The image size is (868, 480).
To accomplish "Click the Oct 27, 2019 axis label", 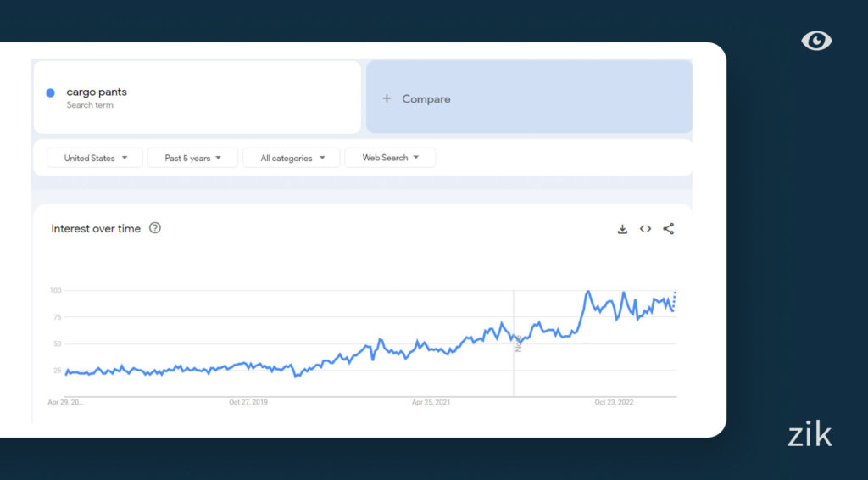I will tap(248, 402).
